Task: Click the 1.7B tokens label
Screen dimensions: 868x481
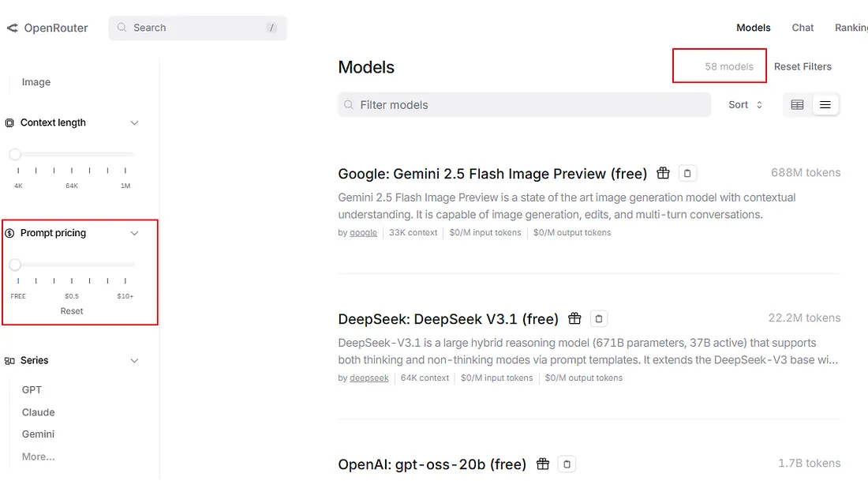Action: 809,463
